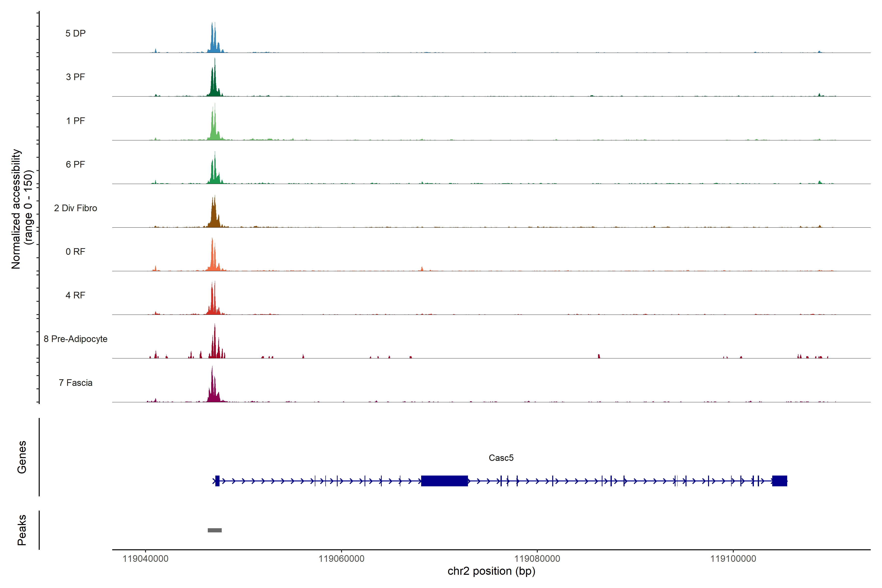Image resolution: width=882 pixels, height=588 pixels.
Task: Click the last Casc5 exon block
Action: (779, 481)
